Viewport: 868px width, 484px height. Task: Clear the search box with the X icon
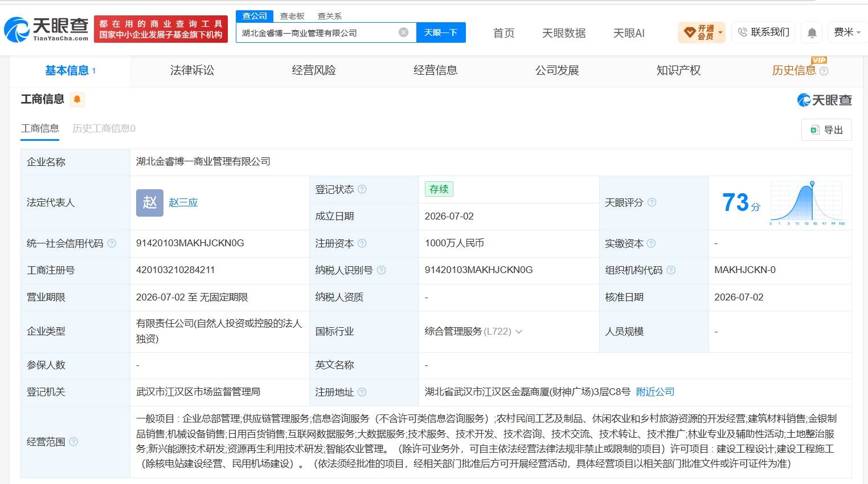tap(403, 32)
